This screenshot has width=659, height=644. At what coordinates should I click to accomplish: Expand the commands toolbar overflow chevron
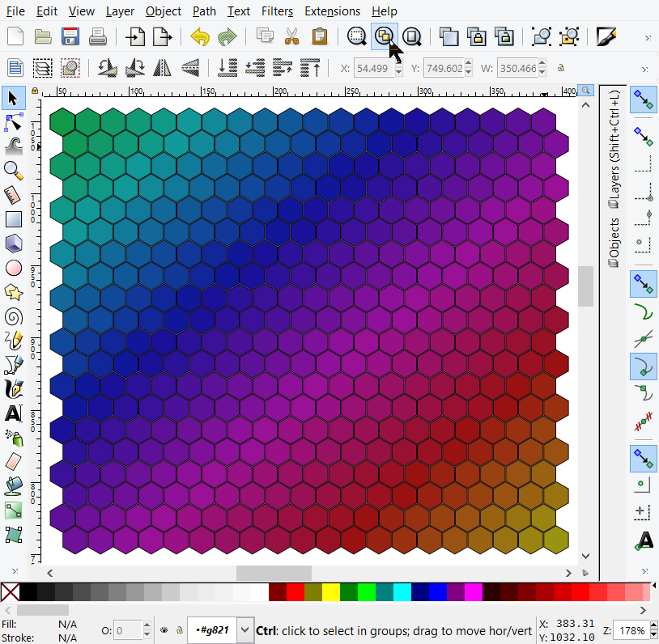pos(647,37)
